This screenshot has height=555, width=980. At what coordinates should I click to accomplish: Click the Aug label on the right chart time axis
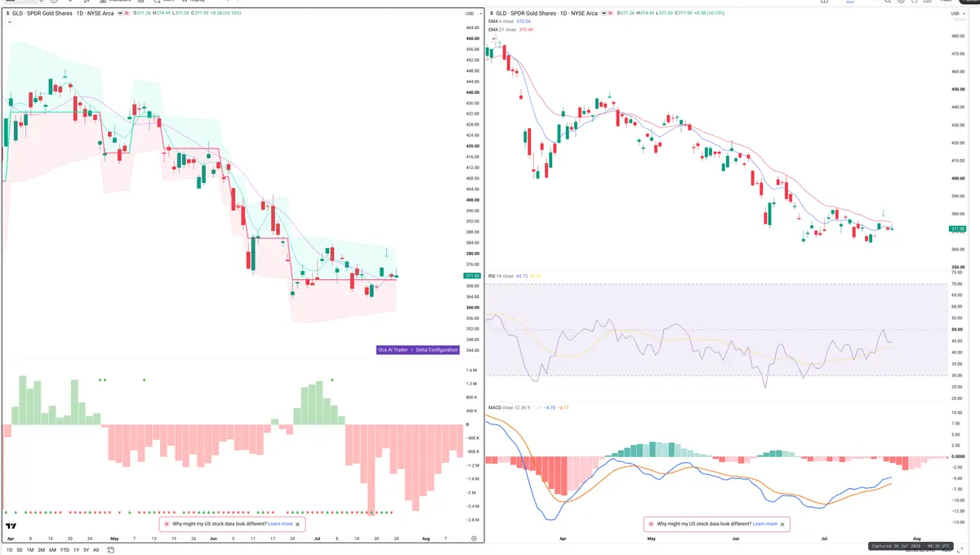coord(917,539)
